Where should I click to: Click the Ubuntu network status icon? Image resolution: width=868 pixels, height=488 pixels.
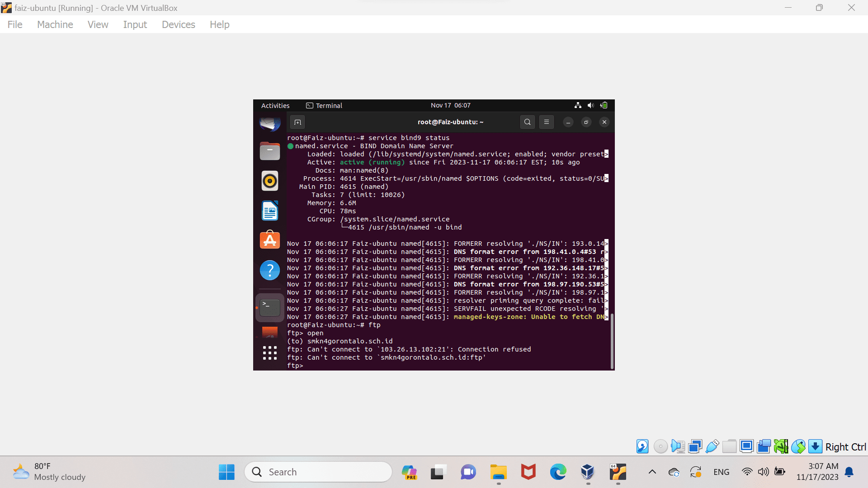coord(578,105)
